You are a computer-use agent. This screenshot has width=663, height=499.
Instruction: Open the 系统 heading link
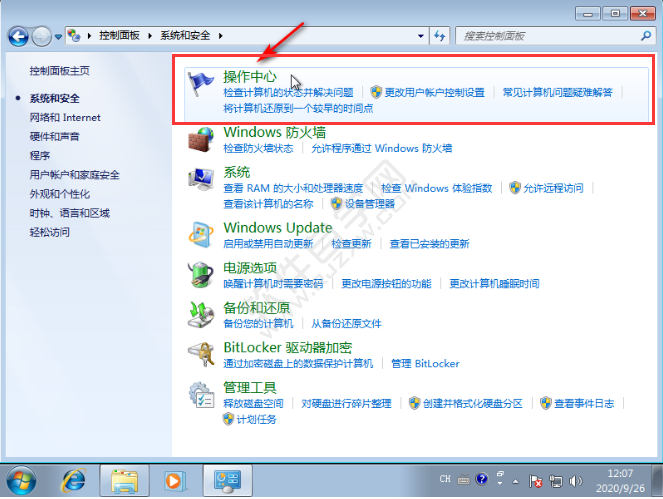click(x=237, y=172)
